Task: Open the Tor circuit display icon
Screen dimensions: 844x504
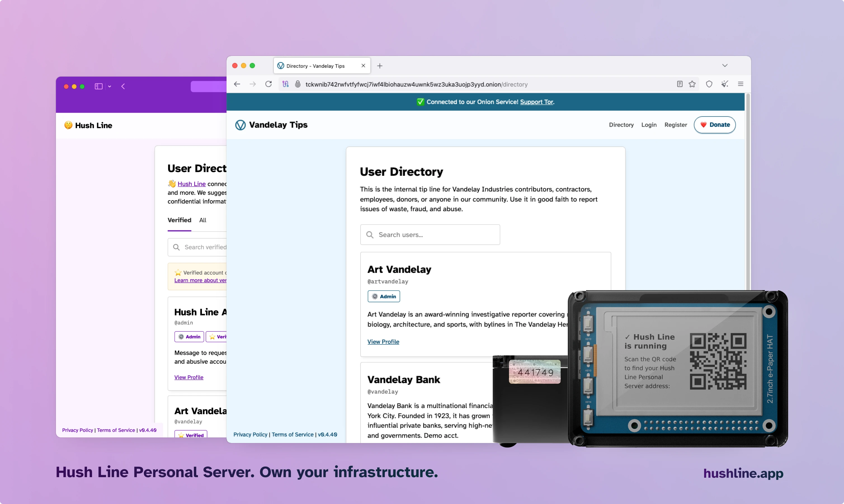Action: pos(286,84)
